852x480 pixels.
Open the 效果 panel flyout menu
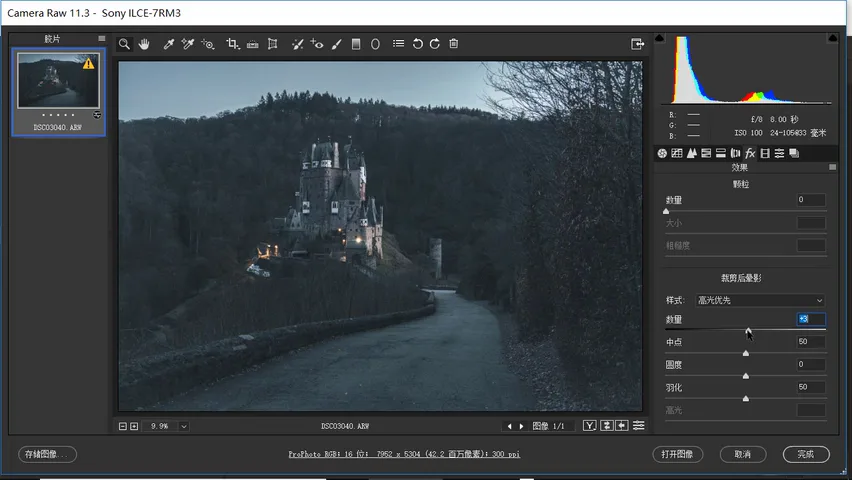[x=832, y=167]
